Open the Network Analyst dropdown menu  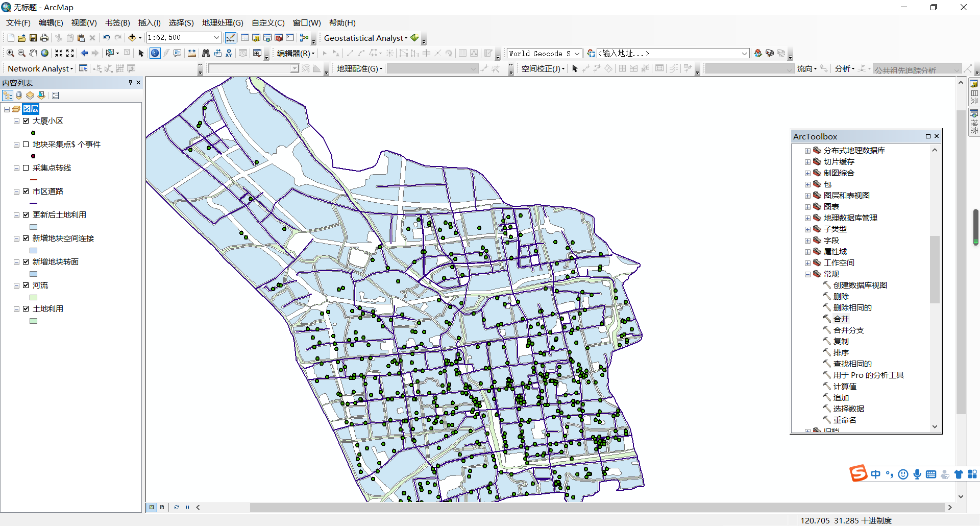40,68
